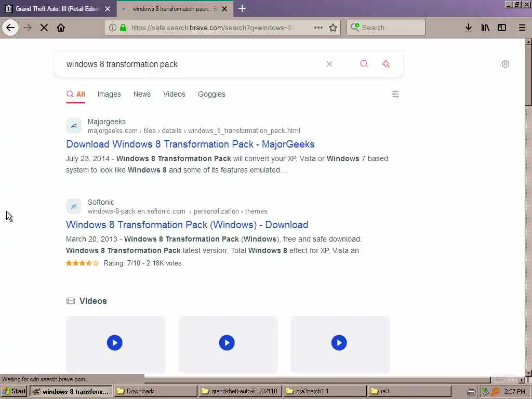Open the Goggles tab
Image resolution: width=532 pixels, height=399 pixels.
[x=211, y=94]
